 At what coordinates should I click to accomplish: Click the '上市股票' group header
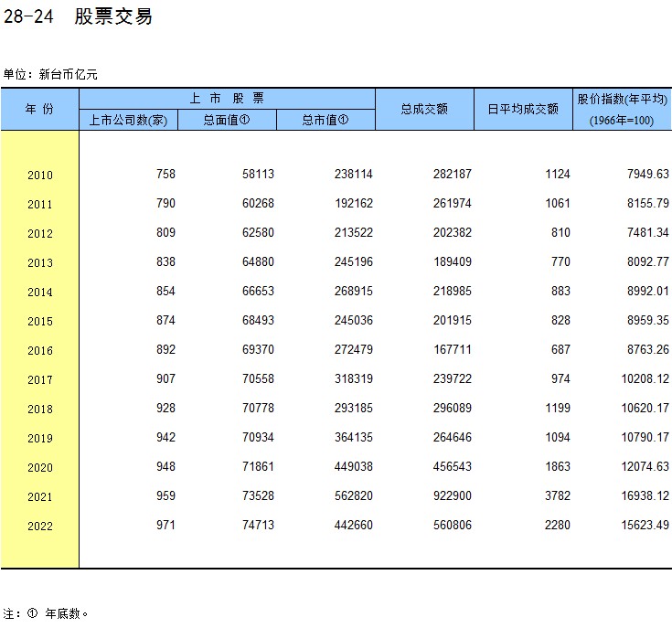pos(227,99)
